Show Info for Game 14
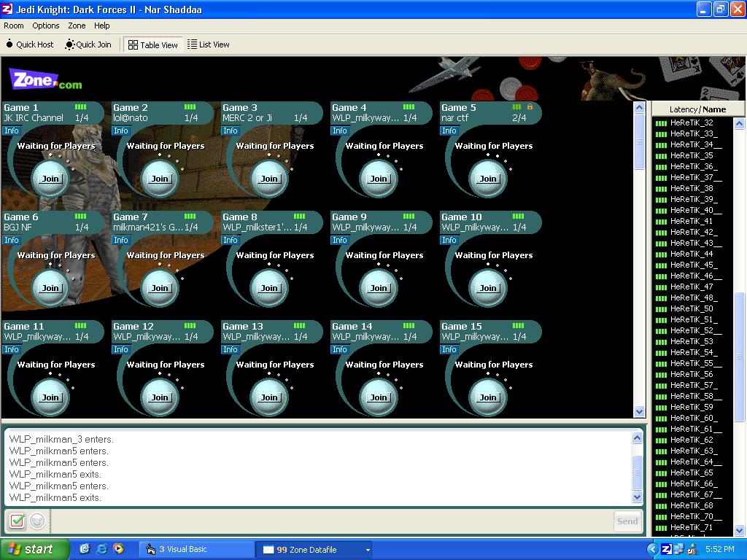The image size is (747, 560). [x=340, y=350]
